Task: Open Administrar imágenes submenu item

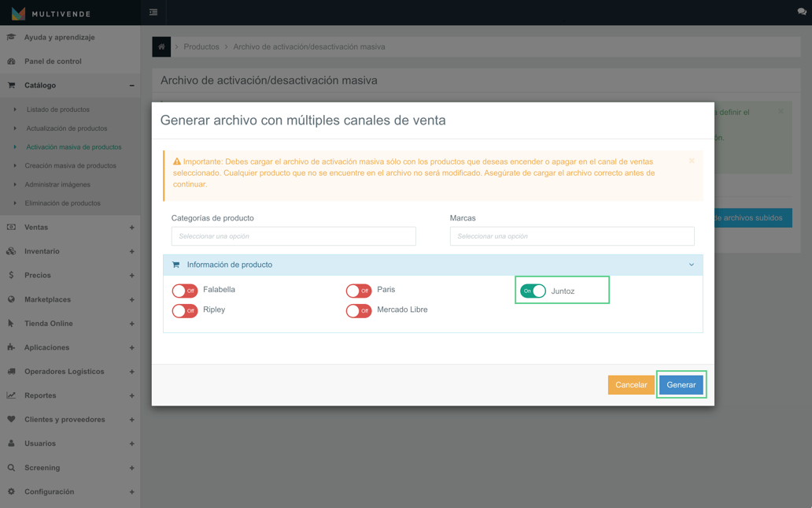Action: coord(57,184)
